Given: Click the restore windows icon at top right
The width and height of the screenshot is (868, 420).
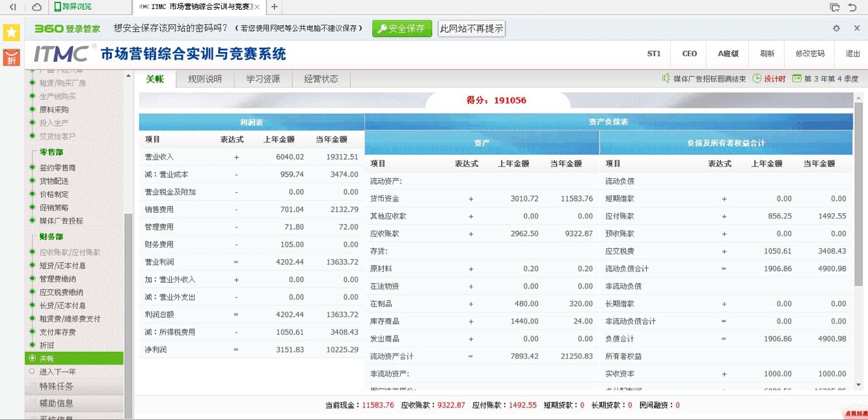Looking at the screenshot, I should (x=835, y=7).
